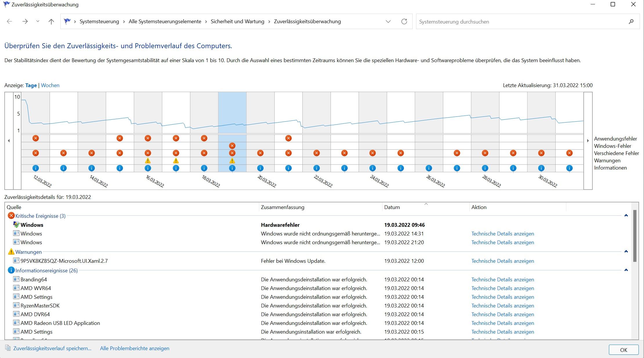The image size is (644, 358).
Task: Select the AMD WVR64 row
Action: tap(318, 288)
